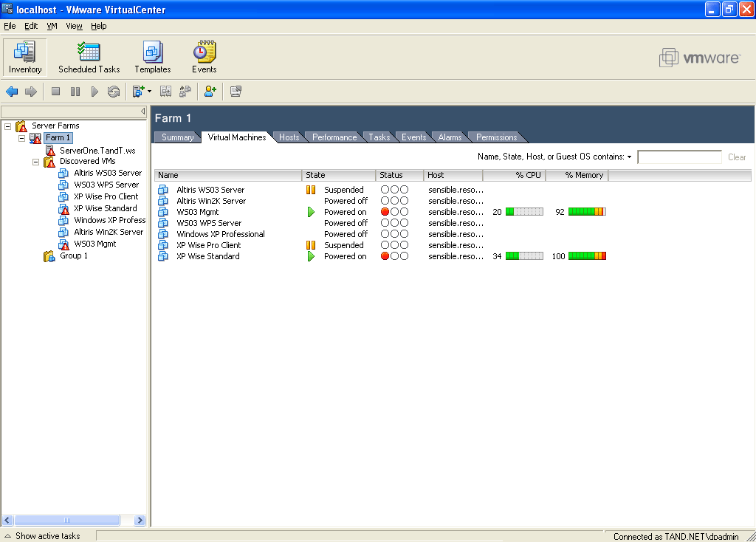Open the Scheduled Tasks view
Viewport: 756px width, 542px height.
tap(89, 58)
